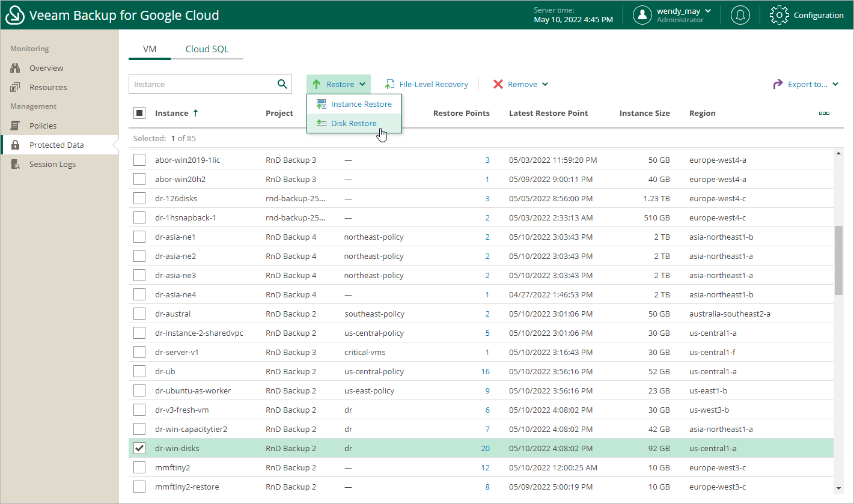This screenshot has width=854, height=504.
Task: Open Policies in the sidebar
Action: (x=43, y=126)
